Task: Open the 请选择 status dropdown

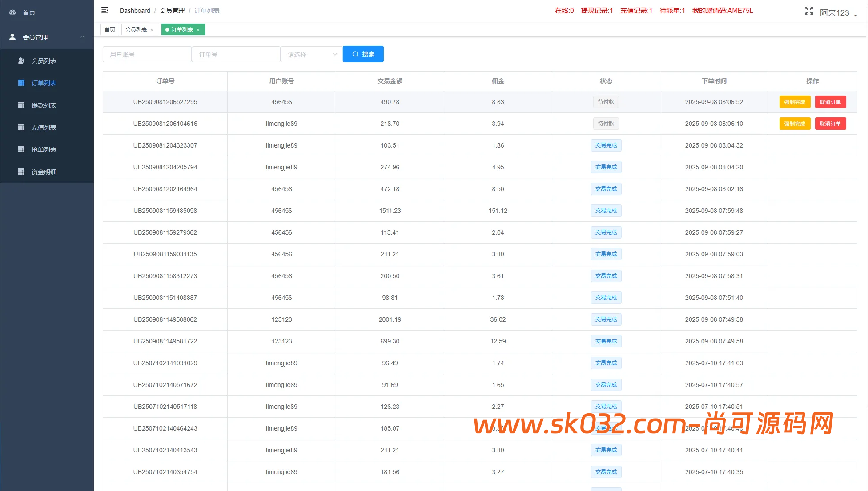Action: pos(311,54)
